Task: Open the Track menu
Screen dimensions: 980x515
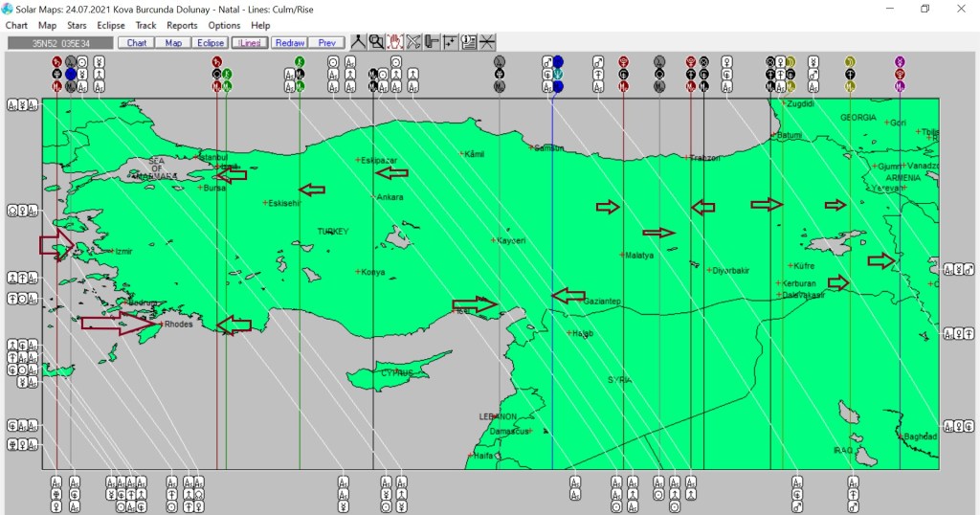Action: [145, 26]
